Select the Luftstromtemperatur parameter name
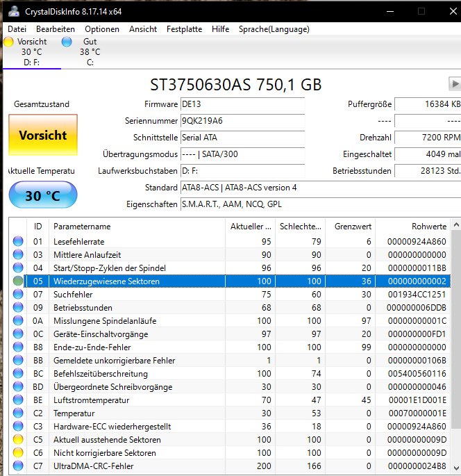Screen dimensions: 461x476 tap(91, 400)
